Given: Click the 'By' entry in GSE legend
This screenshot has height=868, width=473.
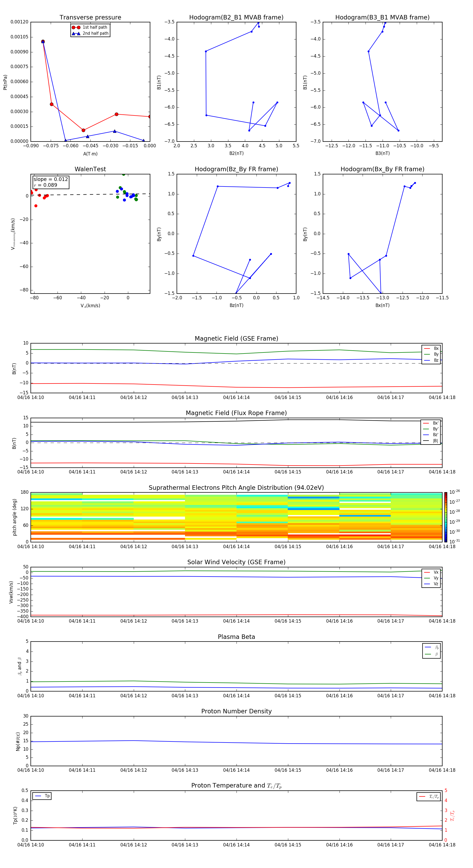Looking at the screenshot, I should coord(431,354).
